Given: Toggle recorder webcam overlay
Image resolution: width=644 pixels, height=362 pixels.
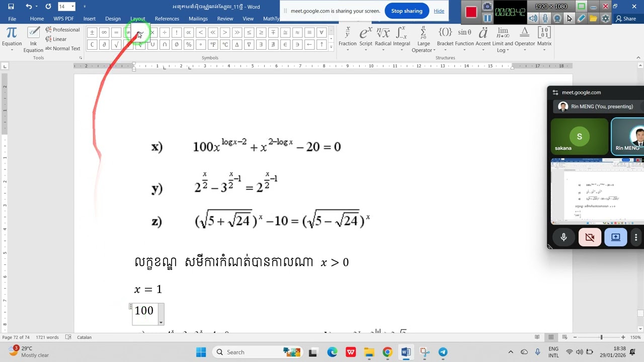Looking at the screenshot, I should (x=557, y=19).
